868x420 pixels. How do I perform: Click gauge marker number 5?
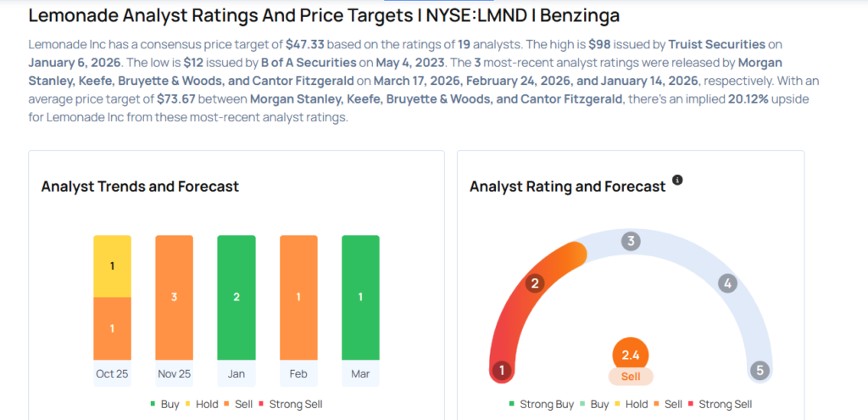759,371
